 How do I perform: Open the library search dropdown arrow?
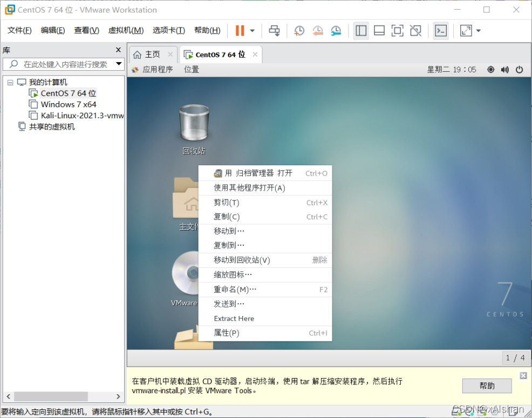coord(119,64)
